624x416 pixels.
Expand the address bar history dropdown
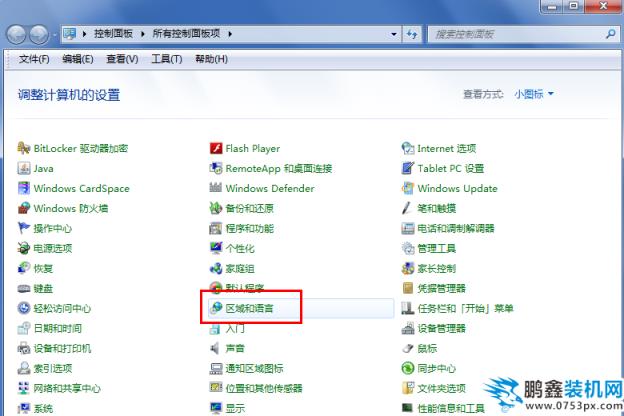394,34
